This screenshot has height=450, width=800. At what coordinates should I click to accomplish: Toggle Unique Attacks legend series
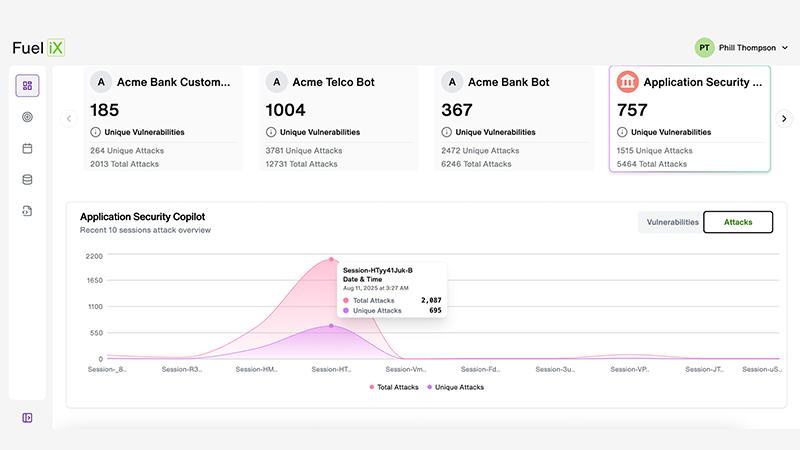456,387
